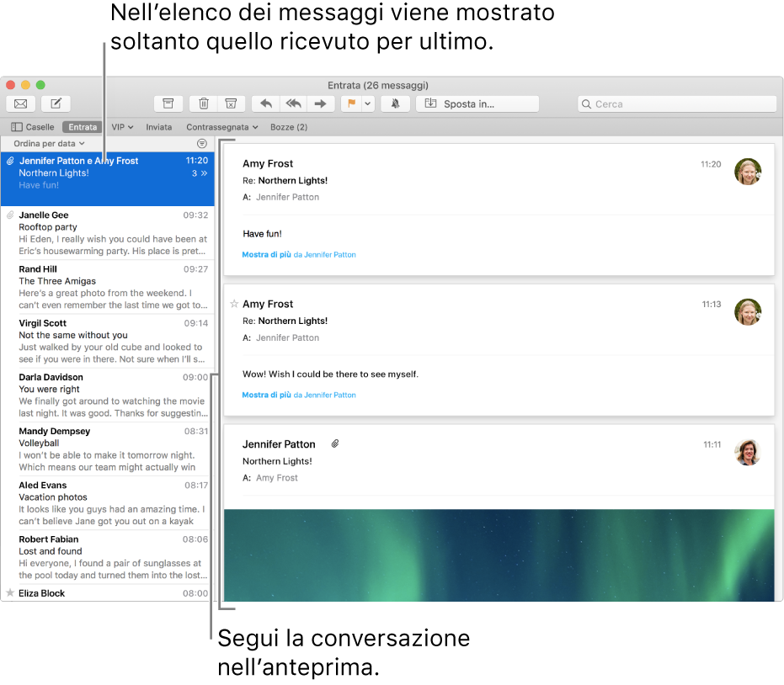Expand the VIP favorites dropdown
This screenshot has height=685, width=784.
tap(122, 127)
